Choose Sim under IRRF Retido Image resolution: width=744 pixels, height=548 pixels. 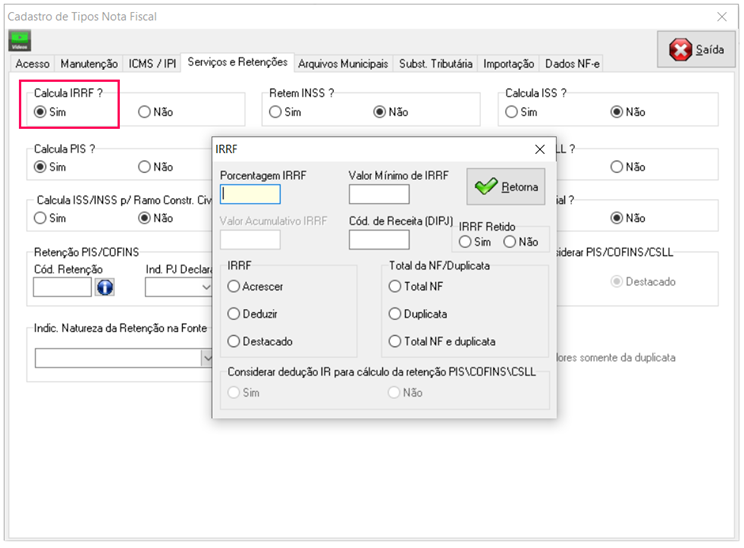coord(466,242)
